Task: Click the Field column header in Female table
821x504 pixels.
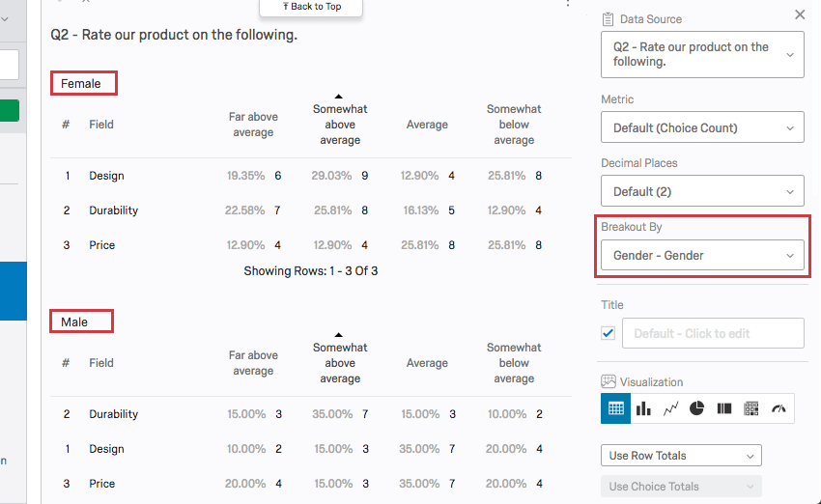Action: coord(101,125)
